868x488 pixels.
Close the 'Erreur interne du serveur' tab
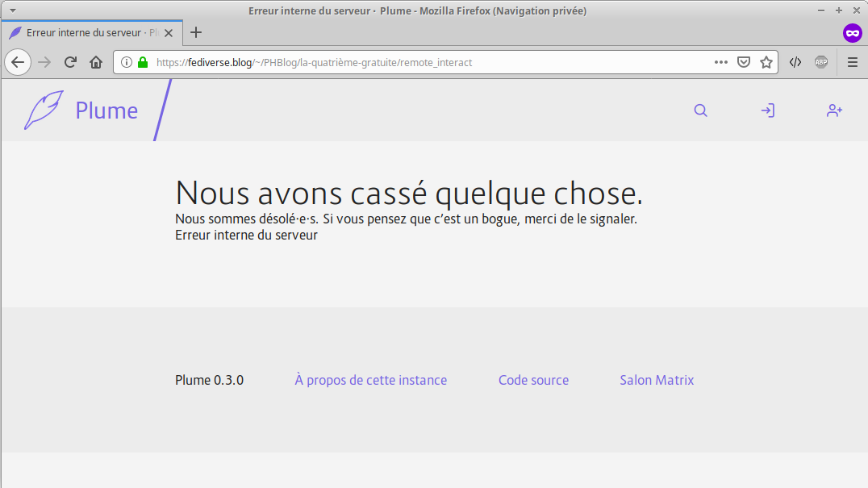tap(169, 33)
